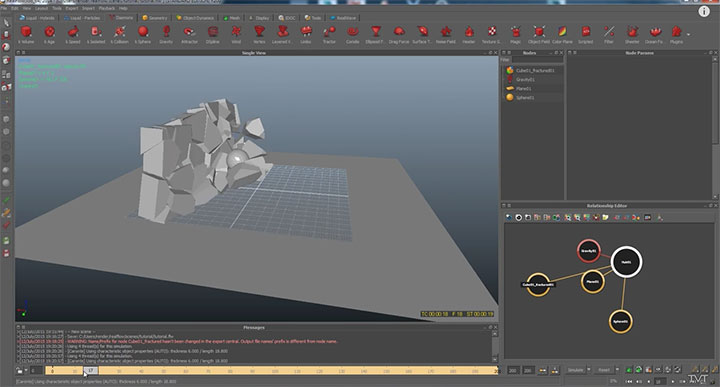Add a k Age daemon
Screen dimensions: 720x387
(50, 34)
